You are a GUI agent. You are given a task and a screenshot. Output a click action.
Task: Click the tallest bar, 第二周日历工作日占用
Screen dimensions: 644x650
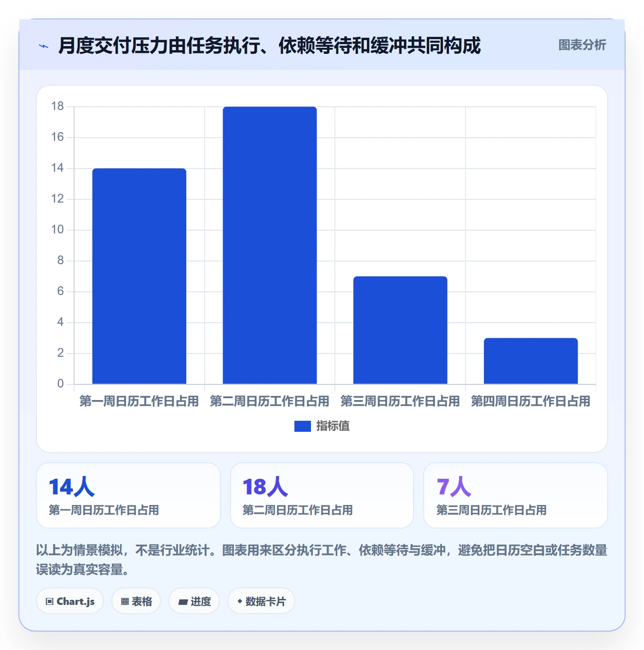click(x=270, y=245)
